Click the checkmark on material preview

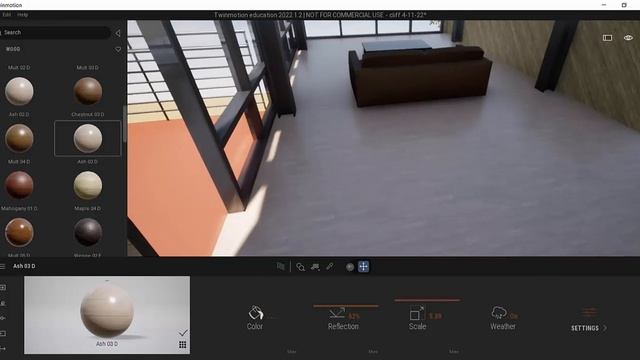[x=183, y=333]
